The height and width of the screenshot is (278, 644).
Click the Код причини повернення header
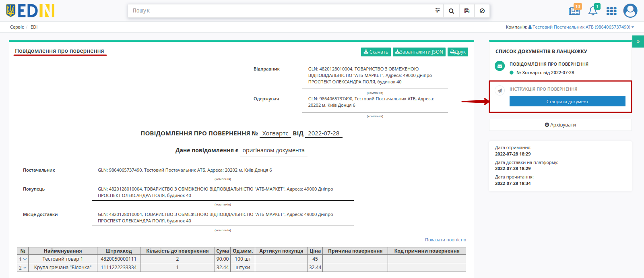coord(427,251)
